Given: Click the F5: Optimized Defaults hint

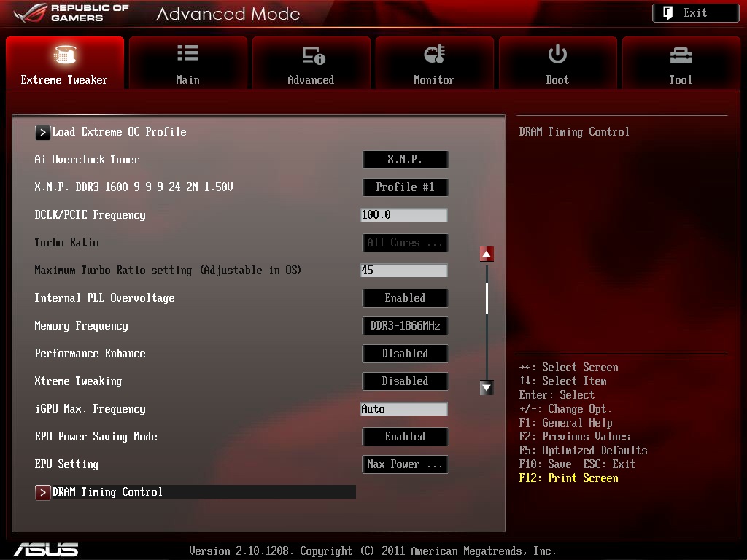Looking at the screenshot, I should pos(583,451).
